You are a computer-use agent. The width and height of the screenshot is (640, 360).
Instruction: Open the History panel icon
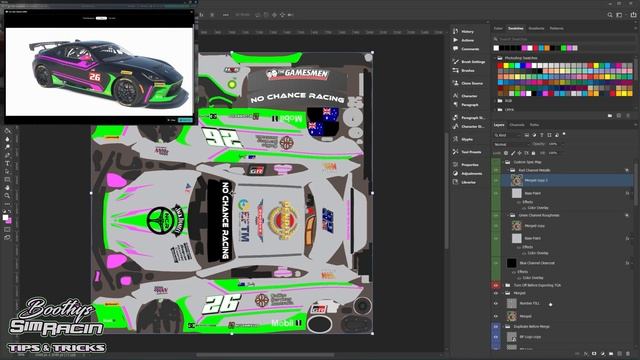[x=456, y=31]
